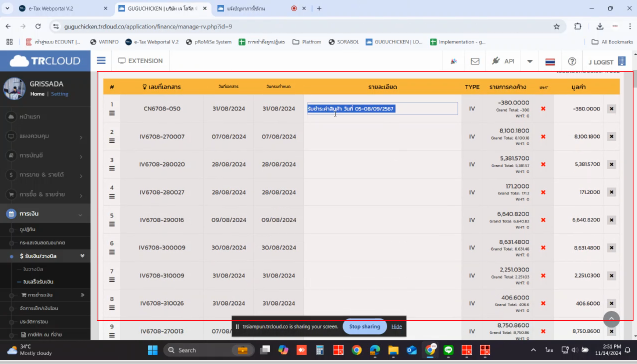Image resolution: width=637 pixels, height=364 pixels.
Task: Open ประวัติการโอน sidebar item
Action: coord(34,321)
